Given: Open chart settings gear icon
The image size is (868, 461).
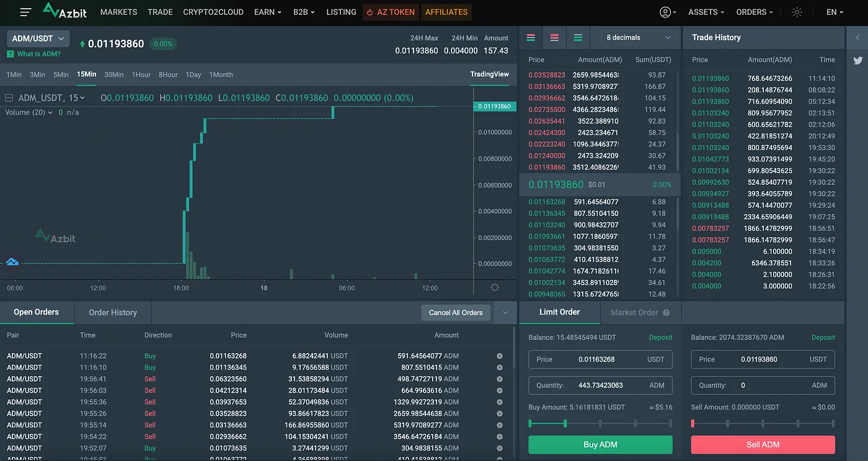Looking at the screenshot, I should tap(494, 287).
